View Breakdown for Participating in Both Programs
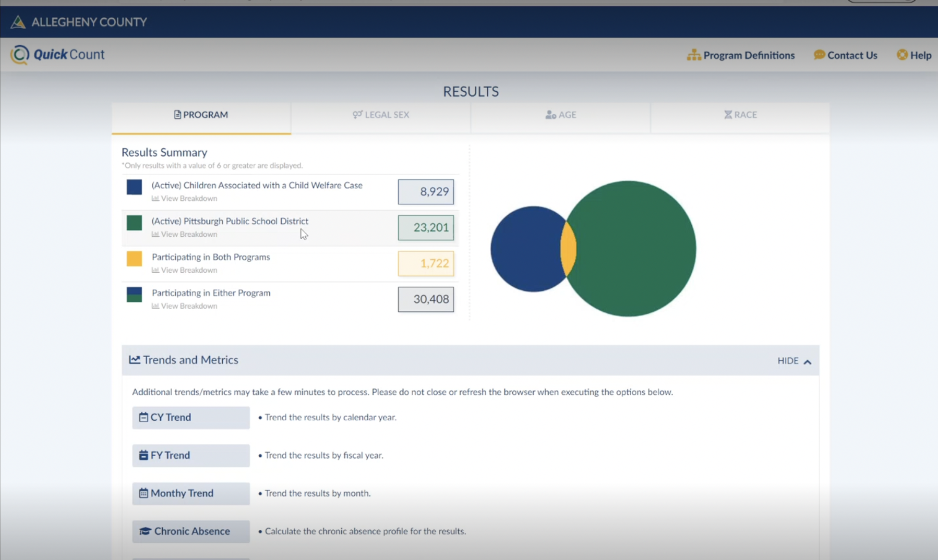The width and height of the screenshot is (938, 560). click(x=184, y=270)
